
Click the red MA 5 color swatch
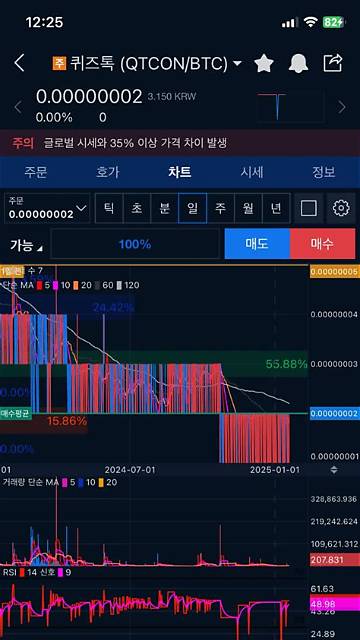click(40, 285)
